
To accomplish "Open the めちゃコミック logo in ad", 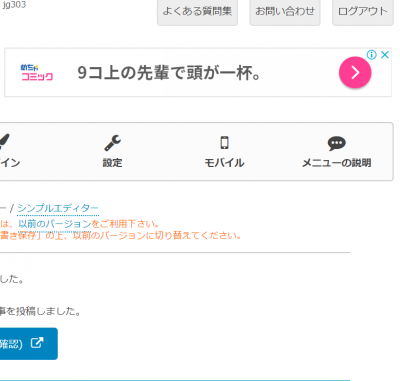I will pyautogui.click(x=37, y=73).
